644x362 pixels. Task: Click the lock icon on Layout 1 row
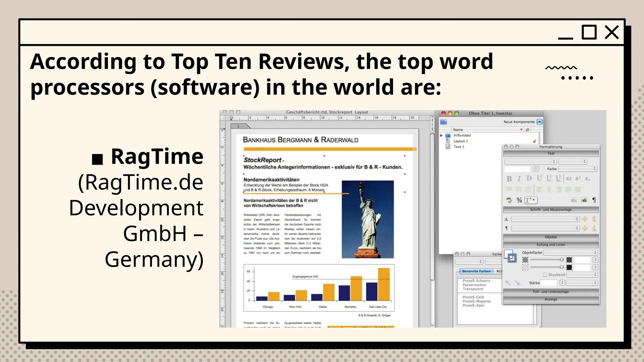pyautogui.click(x=535, y=141)
